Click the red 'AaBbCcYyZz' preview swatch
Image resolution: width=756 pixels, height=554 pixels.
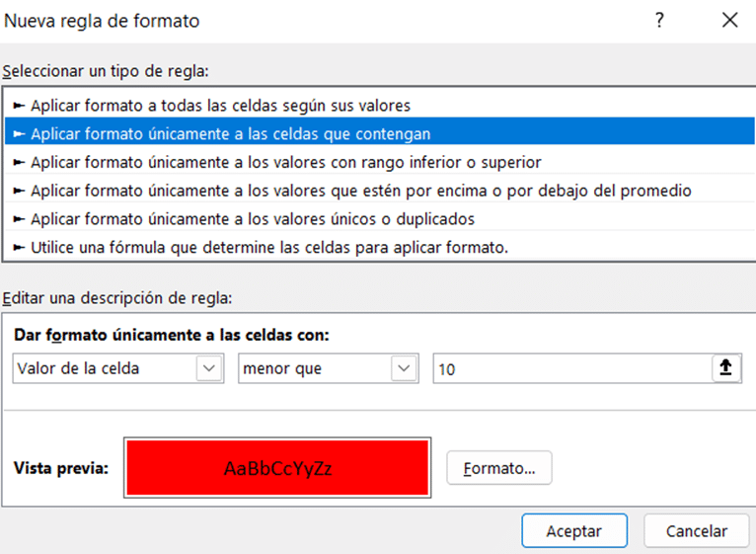pos(277,468)
